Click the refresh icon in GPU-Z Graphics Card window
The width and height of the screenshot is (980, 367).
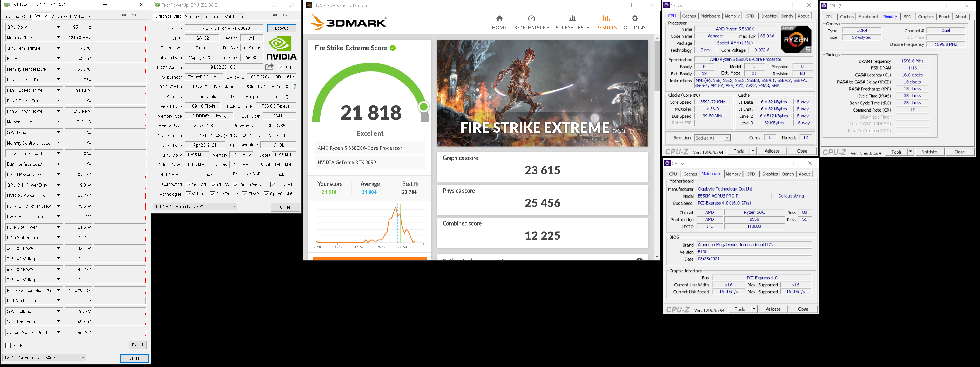pyautogui.click(x=285, y=15)
